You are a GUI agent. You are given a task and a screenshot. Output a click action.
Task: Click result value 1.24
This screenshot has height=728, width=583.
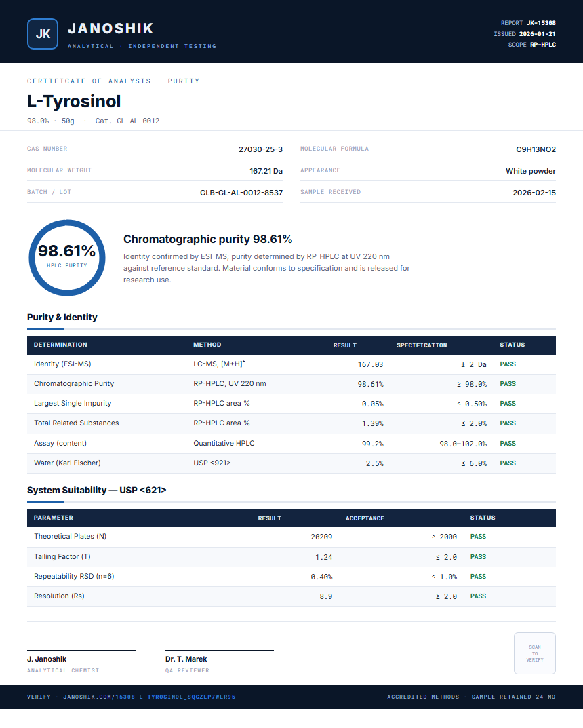click(324, 557)
